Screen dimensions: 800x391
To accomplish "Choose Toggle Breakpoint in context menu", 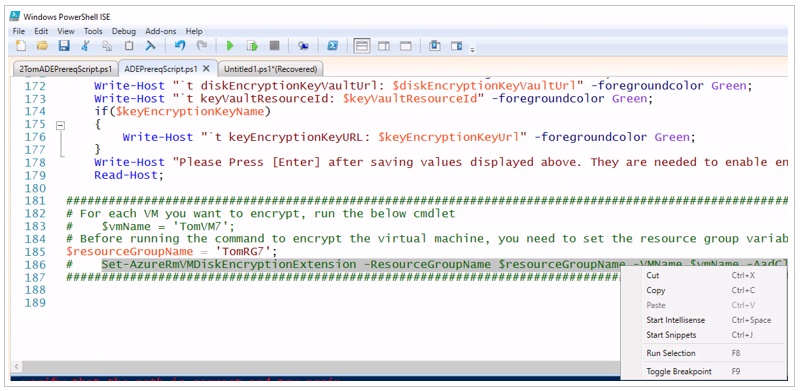I will pyautogui.click(x=704, y=371).
